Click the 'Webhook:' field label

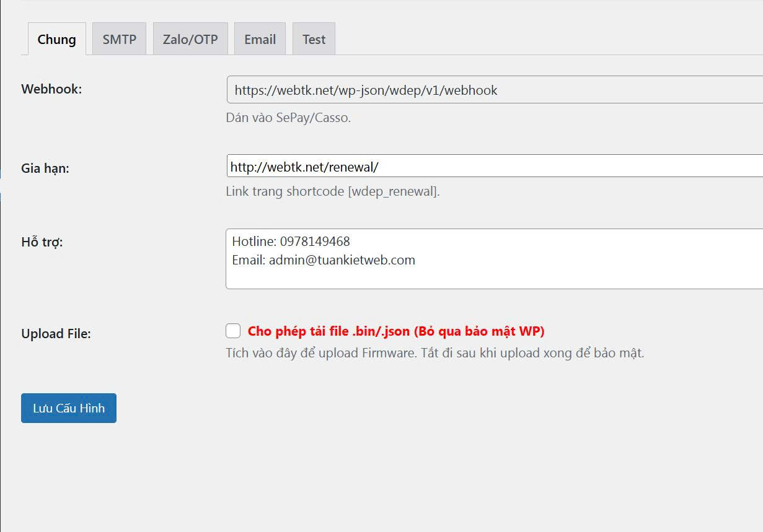[51, 89]
